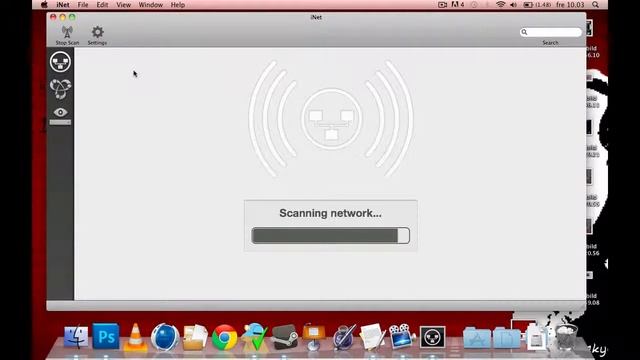Open Finder from the Dock
Viewport: 640px width, 360px height.
tap(76, 337)
